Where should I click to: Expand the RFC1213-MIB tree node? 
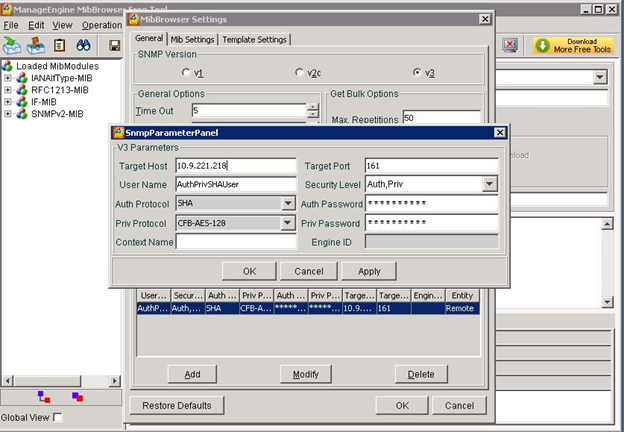(8, 90)
